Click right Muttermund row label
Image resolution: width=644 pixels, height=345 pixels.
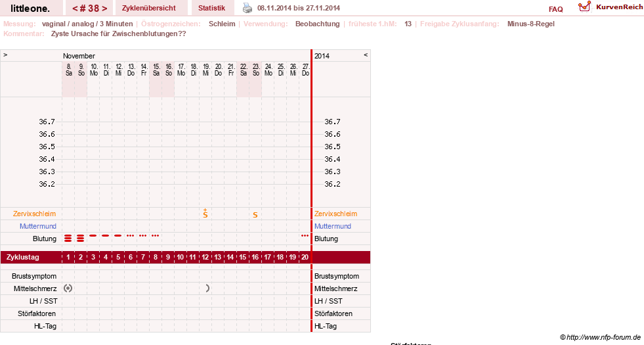[x=332, y=226]
